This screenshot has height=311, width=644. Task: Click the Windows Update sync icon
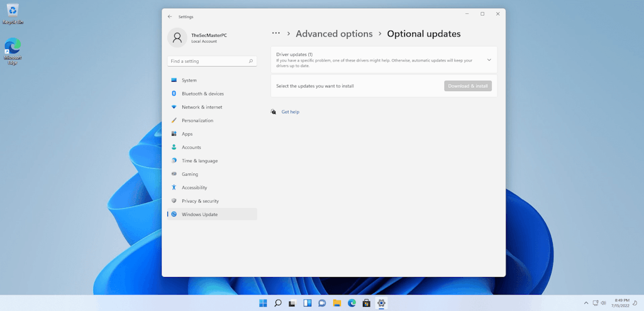tap(174, 214)
